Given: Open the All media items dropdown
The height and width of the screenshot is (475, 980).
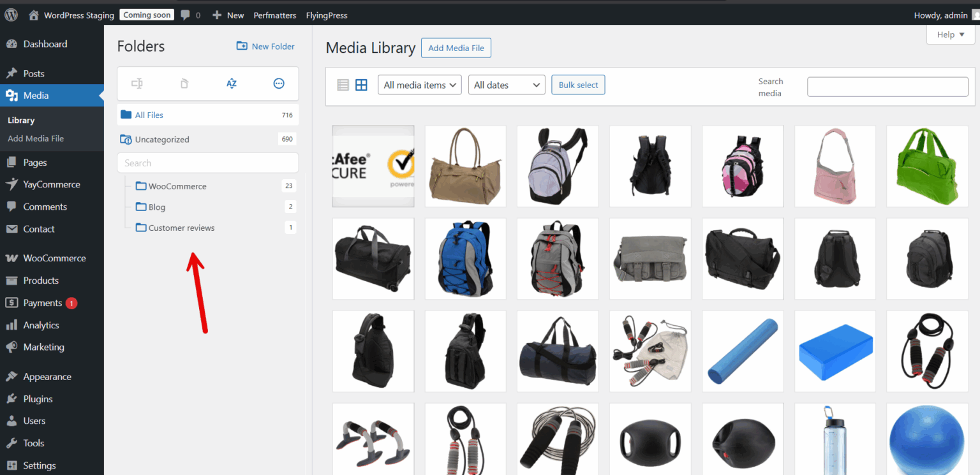Looking at the screenshot, I should tap(420, 85).
